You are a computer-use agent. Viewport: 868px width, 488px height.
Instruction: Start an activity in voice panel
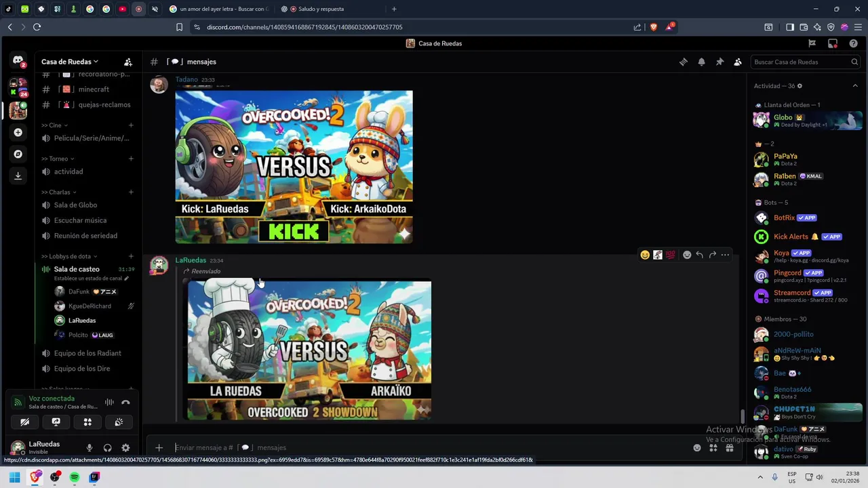coord(87,422)
